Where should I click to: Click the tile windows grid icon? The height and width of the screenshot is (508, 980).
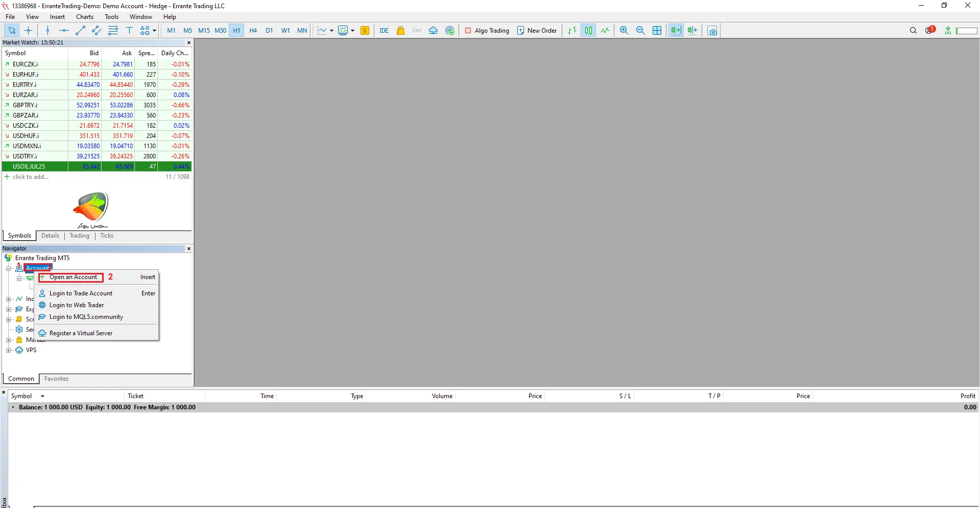click(657, 31)
